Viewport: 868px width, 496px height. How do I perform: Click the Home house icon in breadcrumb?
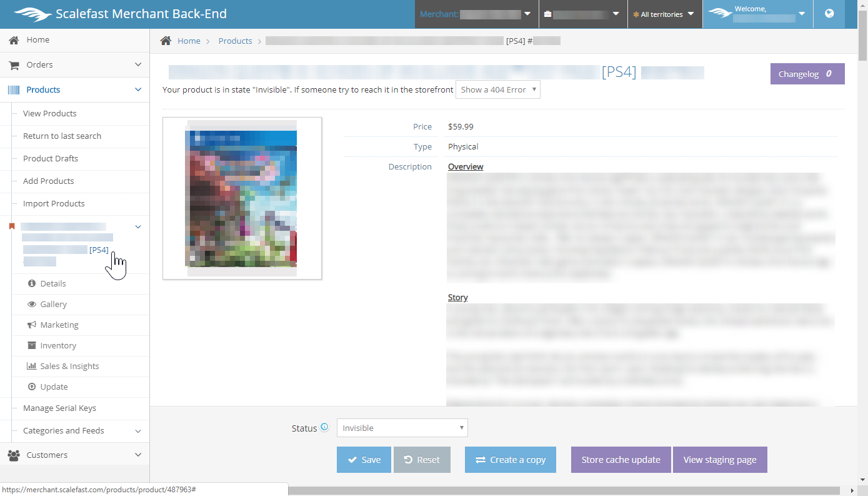pos(166,41)
